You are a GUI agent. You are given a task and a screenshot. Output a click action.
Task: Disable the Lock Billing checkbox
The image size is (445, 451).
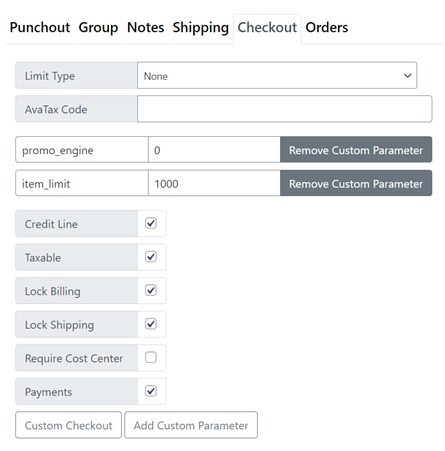(151, 290)
